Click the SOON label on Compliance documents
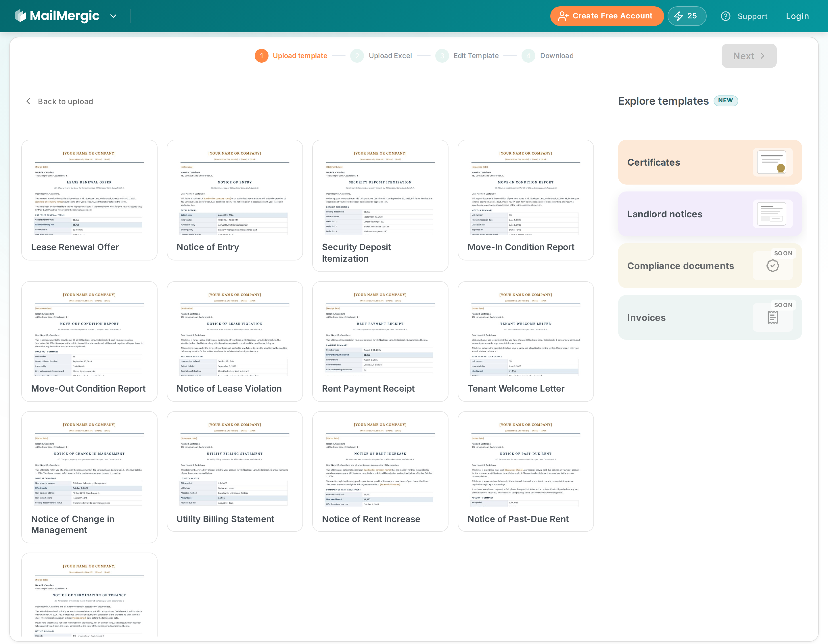Image resolution: width=828 pixels, height=644 pixels. (x=783, y=253)
